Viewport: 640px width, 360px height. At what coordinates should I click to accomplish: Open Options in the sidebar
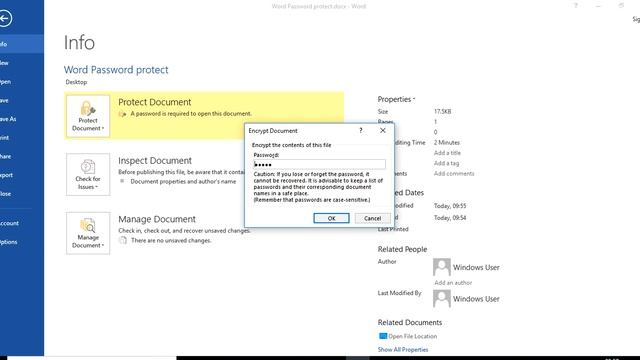22,242
